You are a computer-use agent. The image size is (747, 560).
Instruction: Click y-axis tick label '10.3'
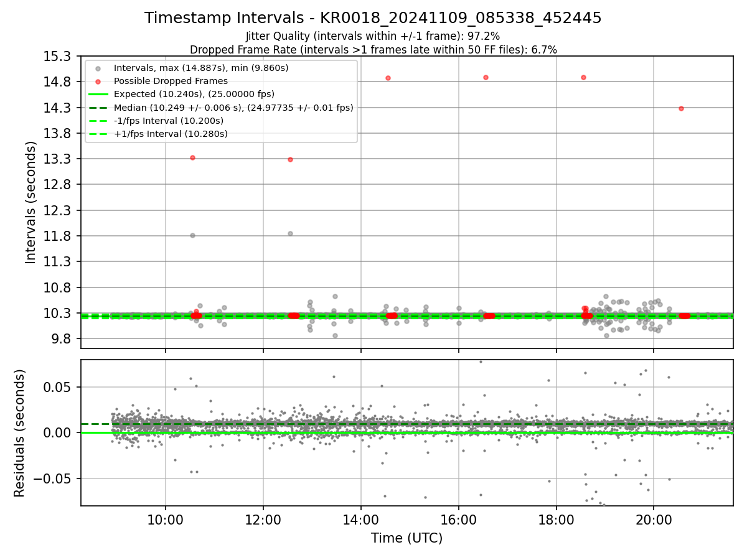[59, 314]
